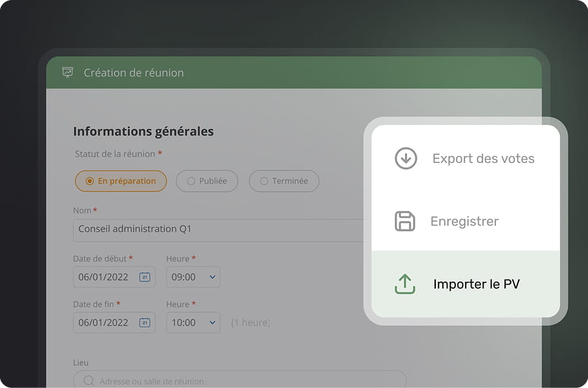Image resolution: width=588 pixels, height=388 pixels.
Task: Expand the Heure selector under Date de fin
Action: click(x=212, y=323)
